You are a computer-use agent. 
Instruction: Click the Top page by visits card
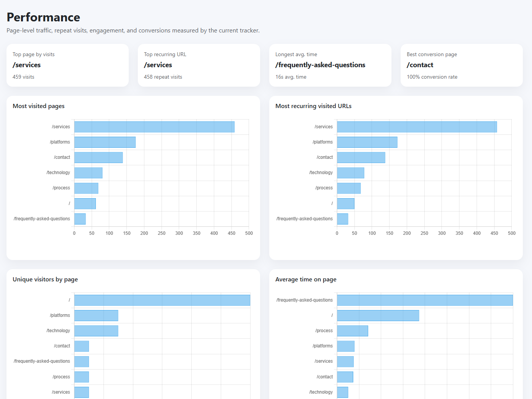[67, 65]
